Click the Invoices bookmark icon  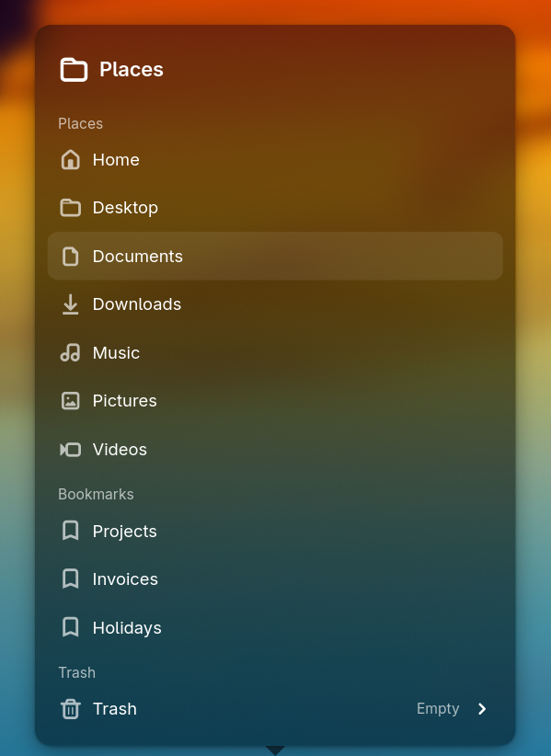pos(71,578)
